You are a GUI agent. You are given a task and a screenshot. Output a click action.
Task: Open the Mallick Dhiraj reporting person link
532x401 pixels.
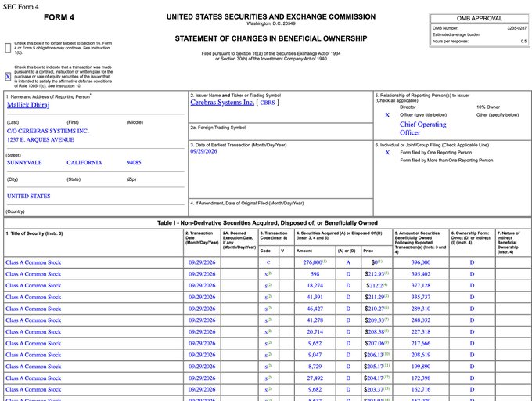(x=28, y=105)
